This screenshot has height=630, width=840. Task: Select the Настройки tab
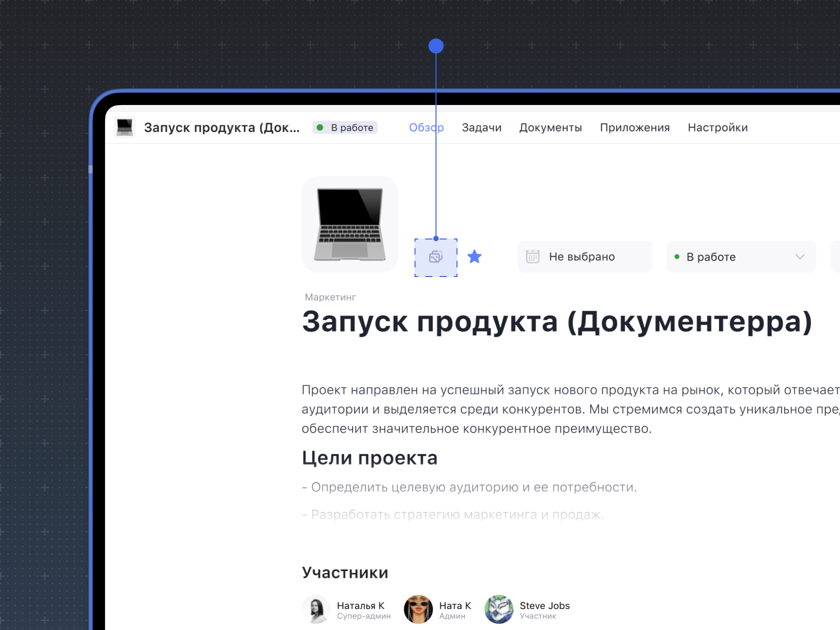point(717,127)
